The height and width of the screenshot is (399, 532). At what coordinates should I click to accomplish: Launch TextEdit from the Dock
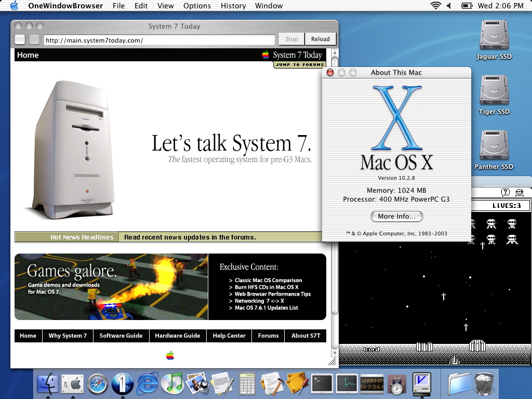[x=222, y=384]
